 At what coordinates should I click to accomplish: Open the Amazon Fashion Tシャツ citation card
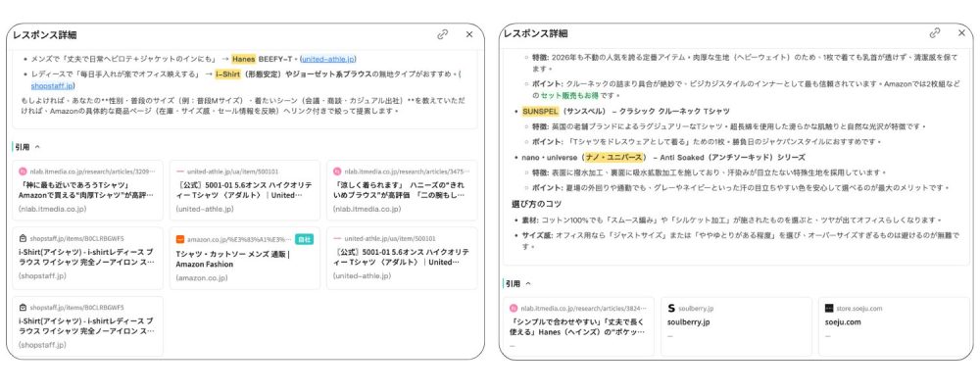click(x=244, y=258)
